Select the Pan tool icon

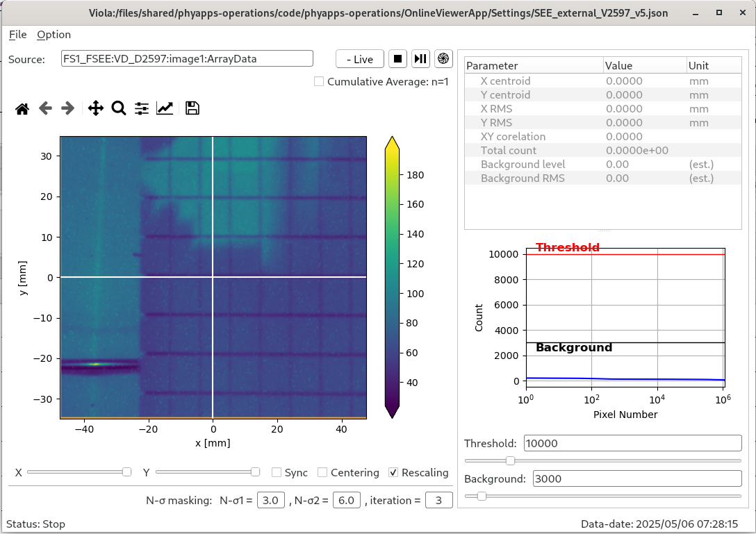(96, 108)
